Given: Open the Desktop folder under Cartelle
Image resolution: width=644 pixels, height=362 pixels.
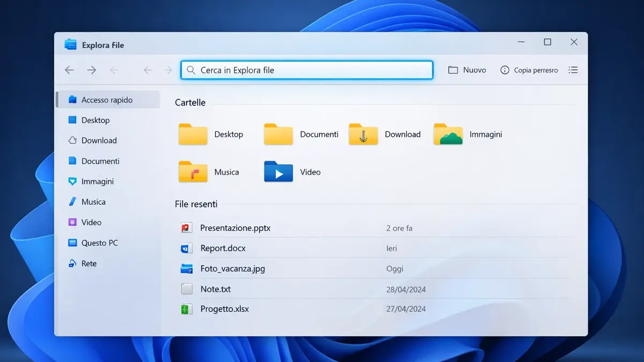Looking at the screenshot, I should tap(192, 134).
